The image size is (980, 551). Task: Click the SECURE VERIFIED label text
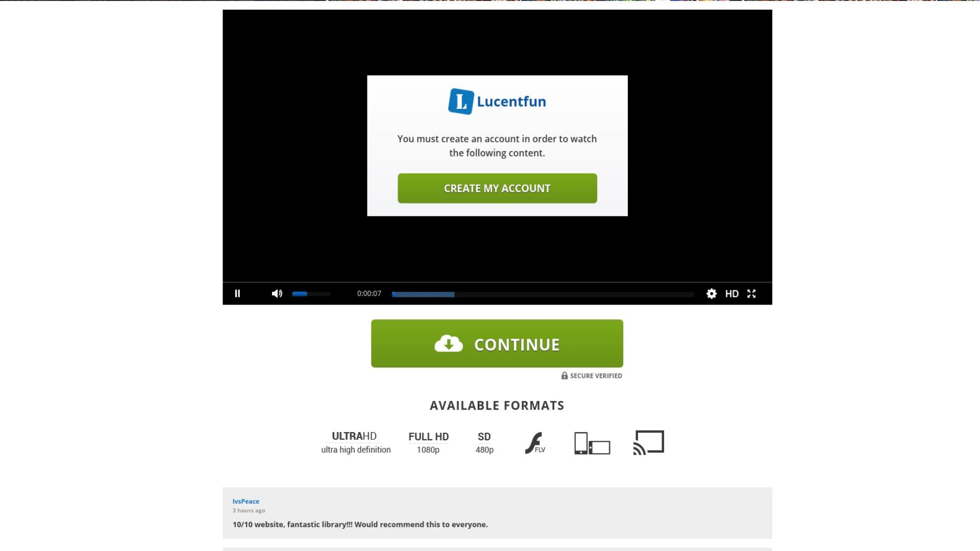pos(596,376)
